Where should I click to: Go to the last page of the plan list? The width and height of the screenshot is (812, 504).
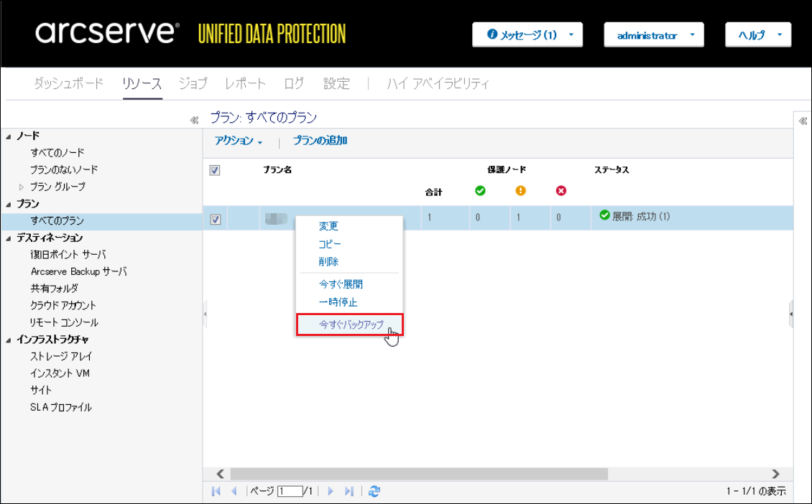pos(349,491)
